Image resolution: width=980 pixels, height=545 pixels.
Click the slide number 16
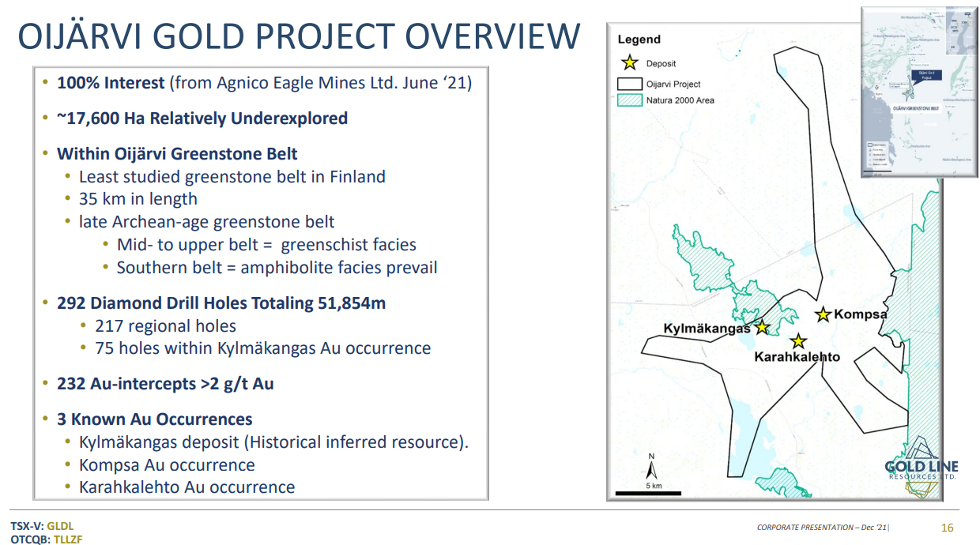(948, 528)
